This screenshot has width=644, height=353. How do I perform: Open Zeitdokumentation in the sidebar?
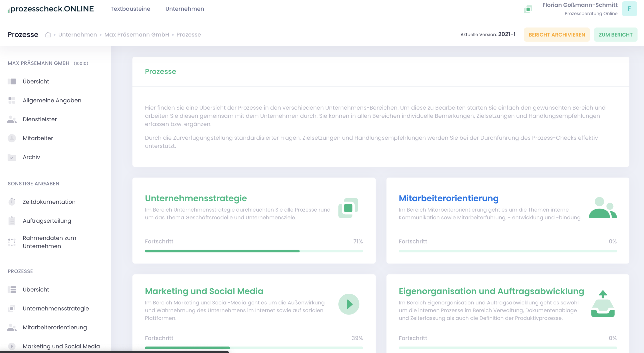[49, 202]
